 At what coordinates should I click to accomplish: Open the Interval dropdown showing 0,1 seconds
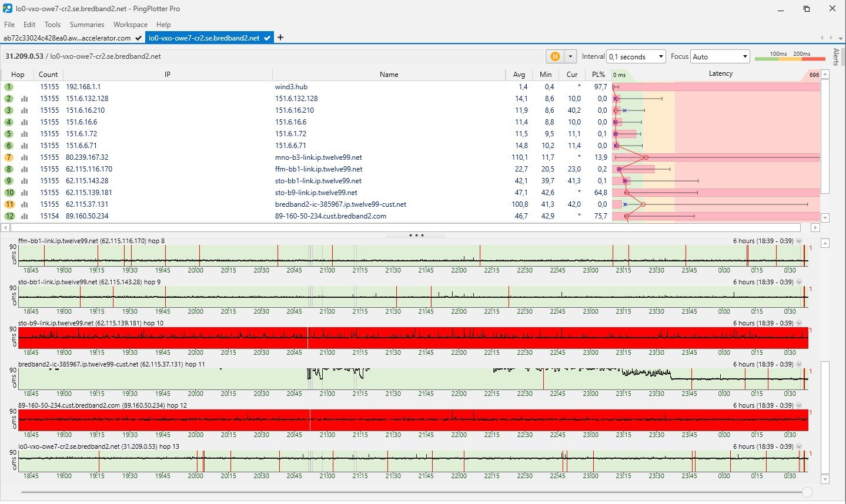[x=636, y=56]
